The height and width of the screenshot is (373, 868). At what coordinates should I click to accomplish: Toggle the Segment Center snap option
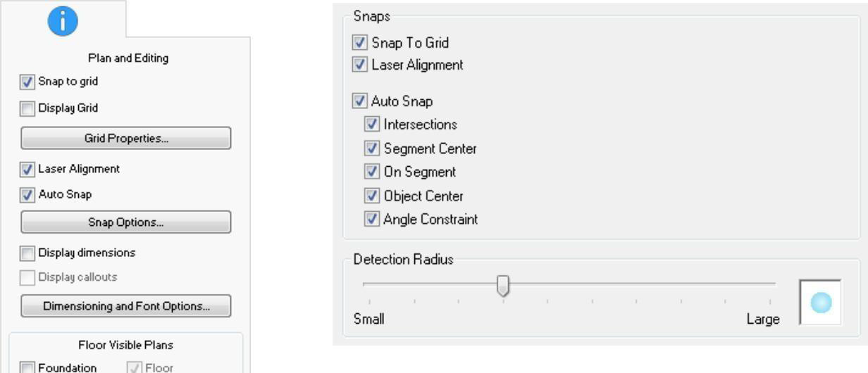[x=372, y=148]
